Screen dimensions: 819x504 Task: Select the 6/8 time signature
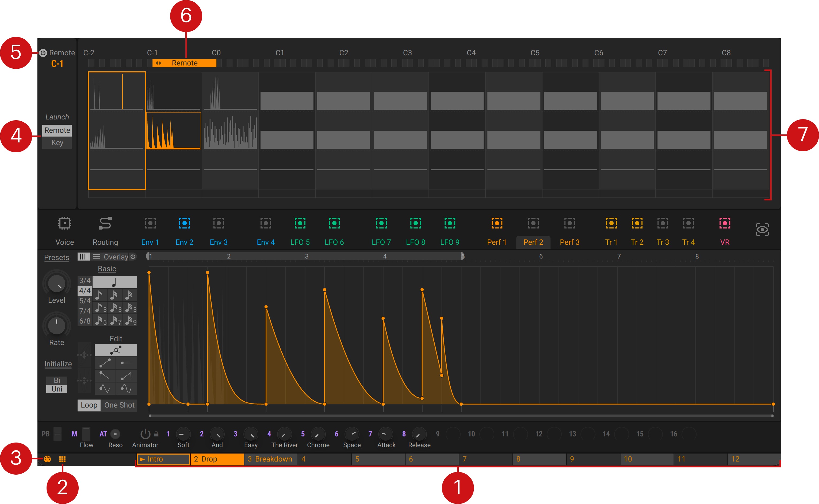pos(85,321)
